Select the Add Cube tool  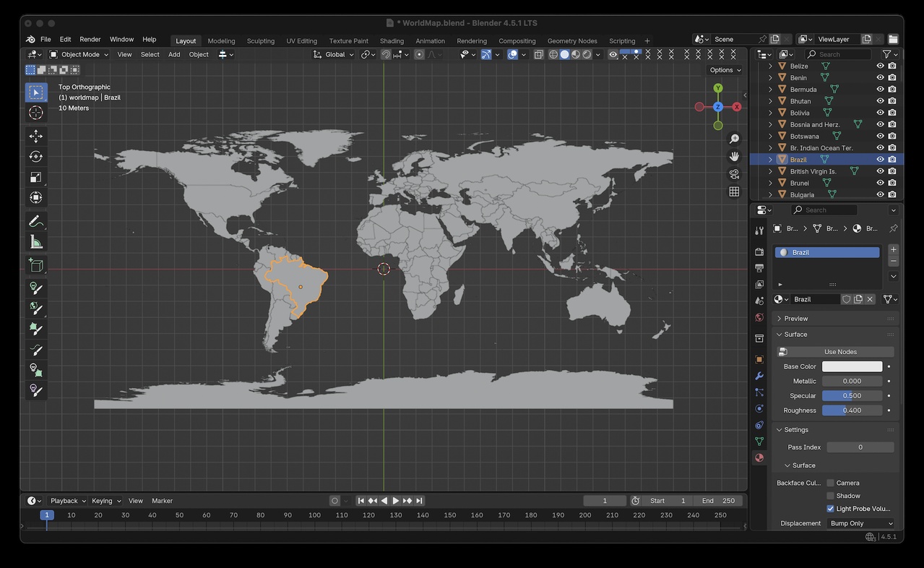click(x=36, y=266)
